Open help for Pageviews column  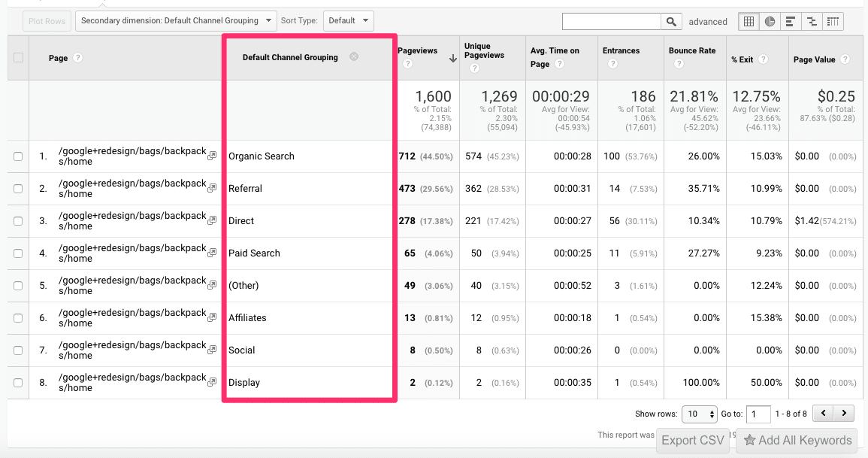click(407, 64)
